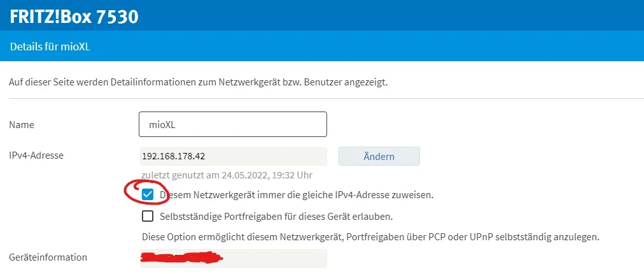Image resolution: width=644 pixels, height=274 pixels.
Task: Uncheck the always-same IPv4 address checkbox
Action: pyautogui.click(x=148, y=195)
